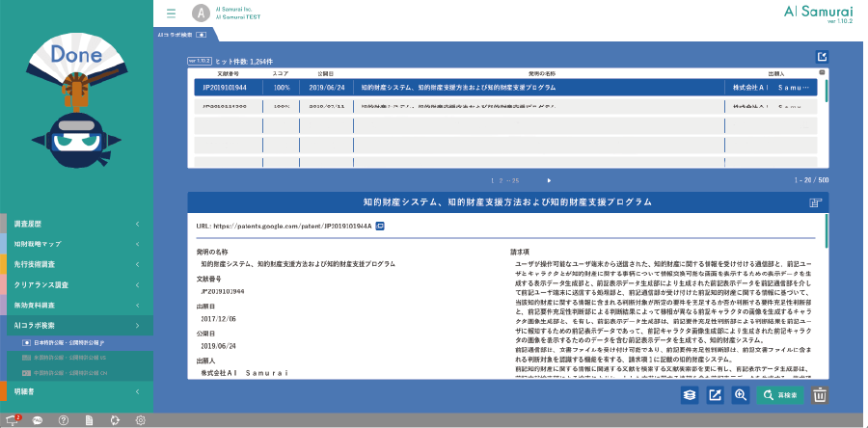Collapse the AIコラボ検索 sidebar section

coord(75,325)
